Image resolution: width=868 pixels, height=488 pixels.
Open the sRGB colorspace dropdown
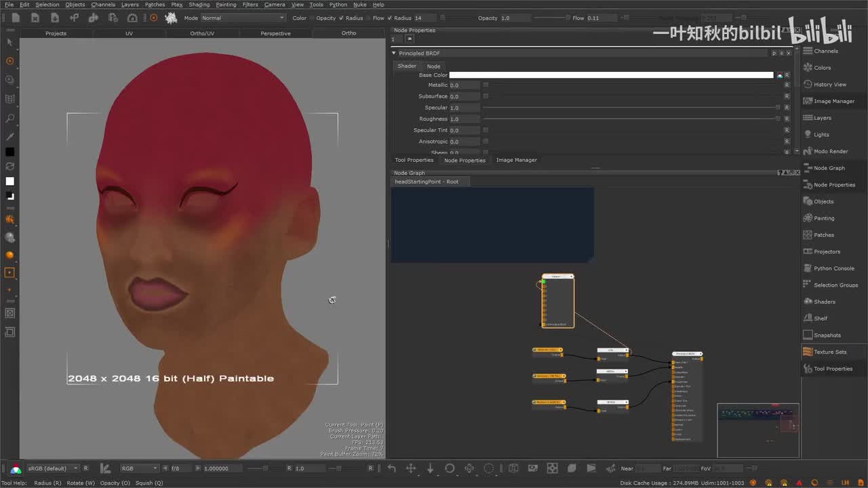point(52,468)
